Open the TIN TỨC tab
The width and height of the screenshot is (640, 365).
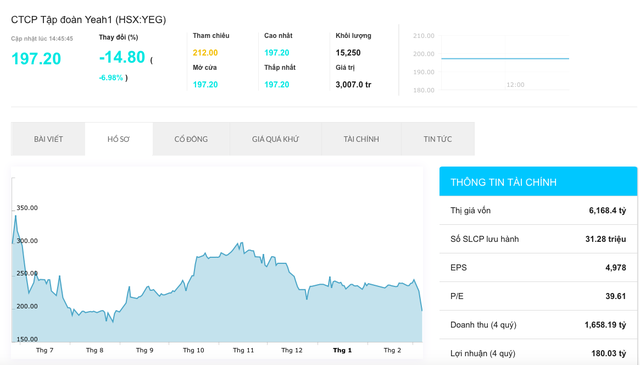[438, 139]
